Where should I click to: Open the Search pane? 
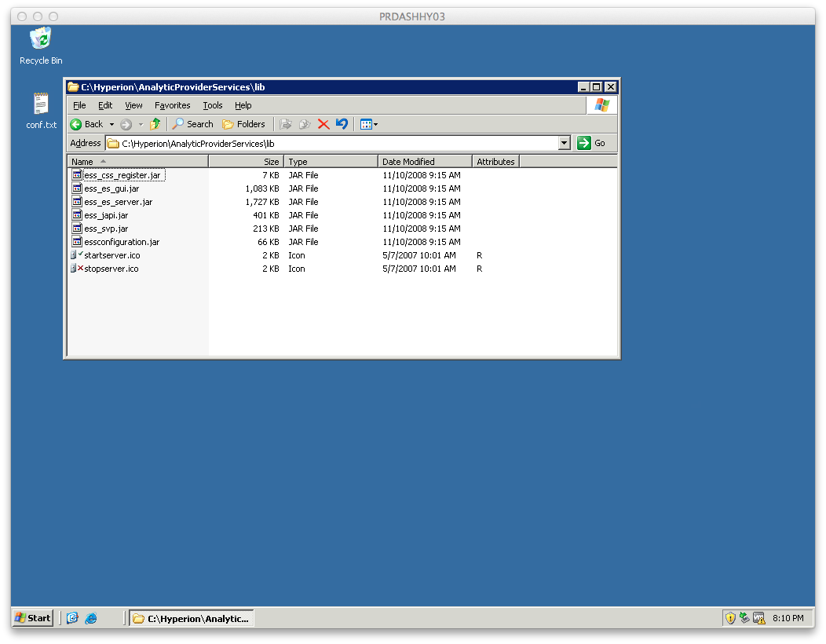[193, 124]
